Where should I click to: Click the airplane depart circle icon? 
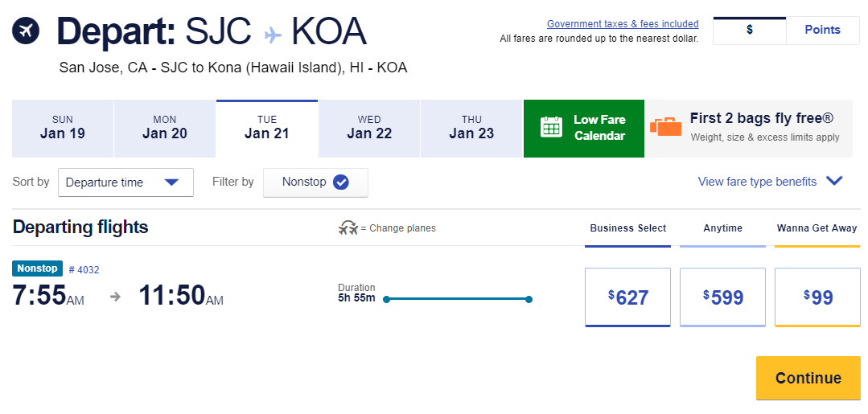pos(26,31)
